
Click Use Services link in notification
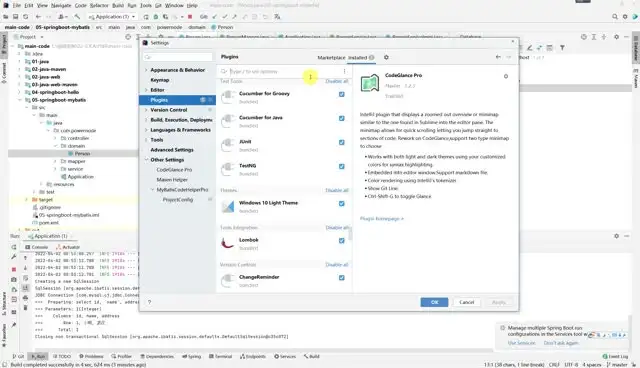(x=521, y=343)
